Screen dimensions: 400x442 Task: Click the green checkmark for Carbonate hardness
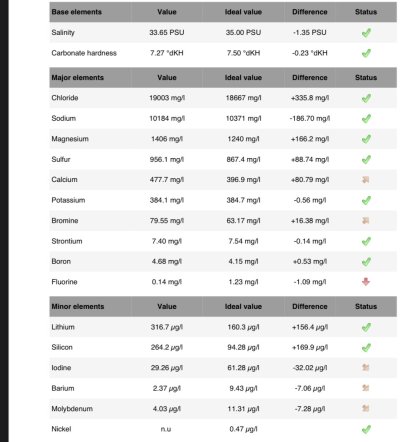[366, 53]
